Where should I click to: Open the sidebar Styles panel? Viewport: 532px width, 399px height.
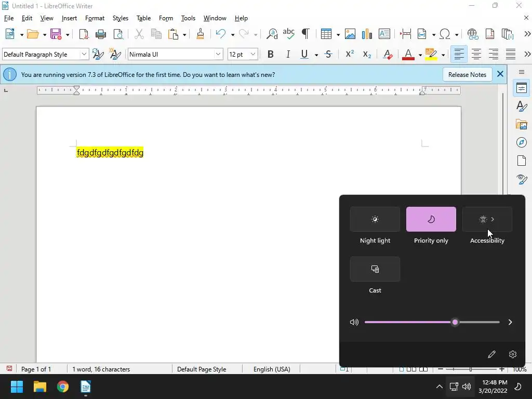pos(522,106)
